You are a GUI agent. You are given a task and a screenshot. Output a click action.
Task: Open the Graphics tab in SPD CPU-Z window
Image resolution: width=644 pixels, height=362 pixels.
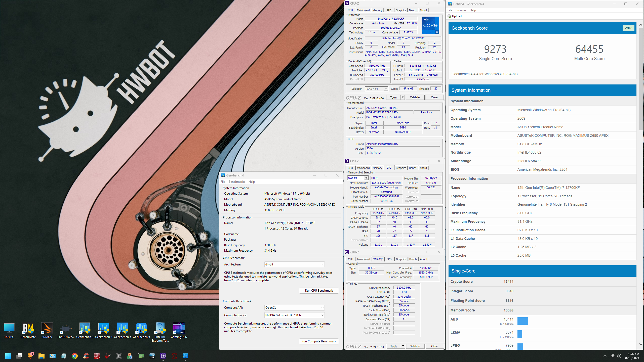[401, 168]
